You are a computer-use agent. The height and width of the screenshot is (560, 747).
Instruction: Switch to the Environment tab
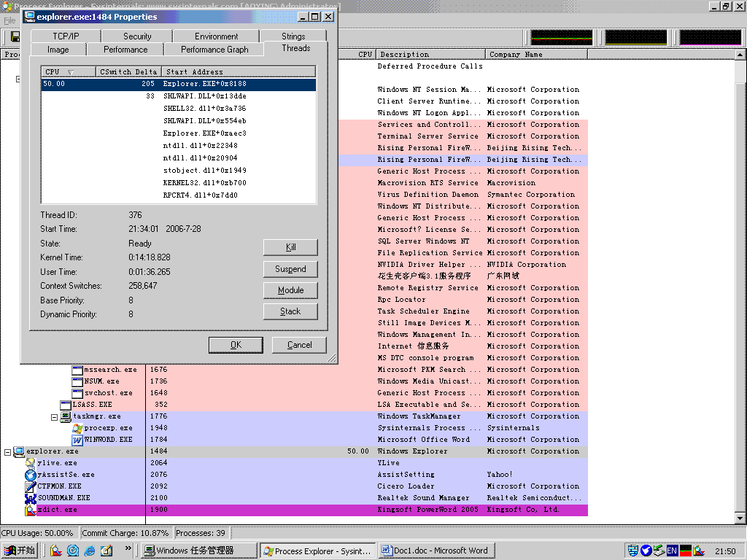pos(216,36)
